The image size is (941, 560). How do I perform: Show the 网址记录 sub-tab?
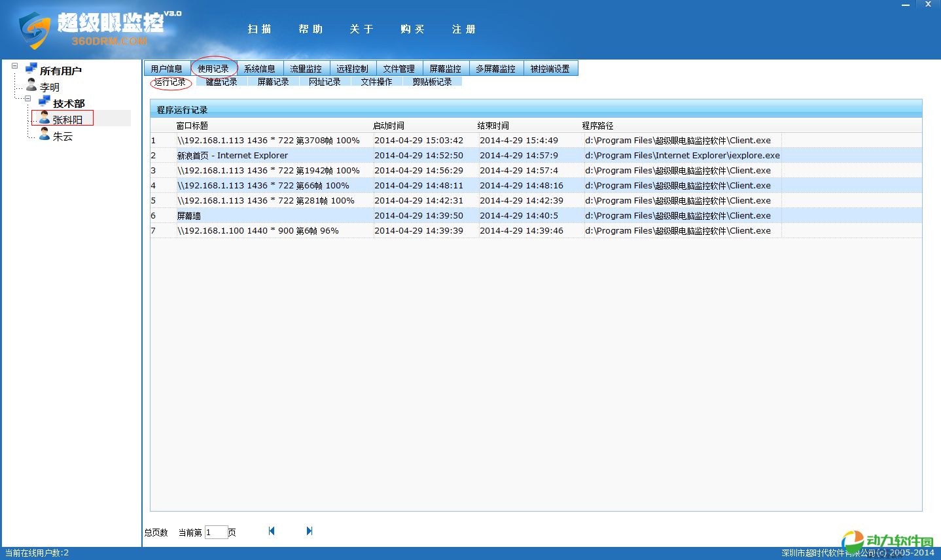[325, 82]
